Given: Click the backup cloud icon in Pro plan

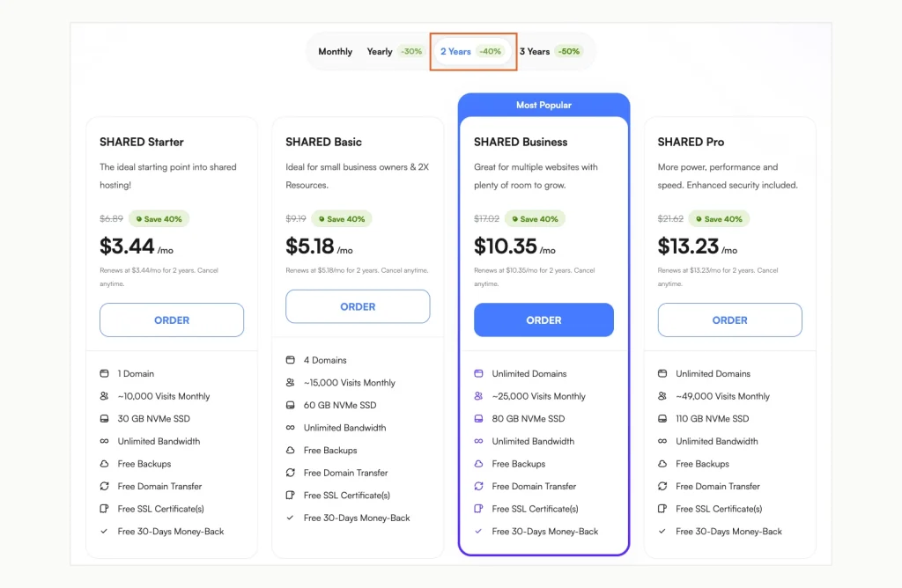Looking at the screenshot, I should point(662,464).
